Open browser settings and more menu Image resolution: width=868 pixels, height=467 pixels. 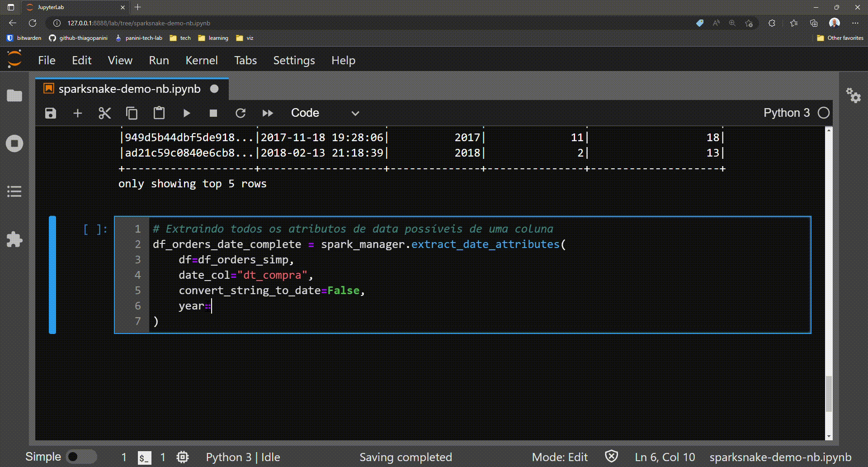(855, 23)
